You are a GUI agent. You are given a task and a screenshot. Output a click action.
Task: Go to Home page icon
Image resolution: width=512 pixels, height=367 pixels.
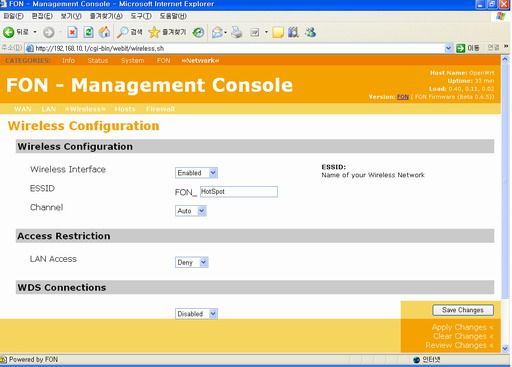point(104,32)
